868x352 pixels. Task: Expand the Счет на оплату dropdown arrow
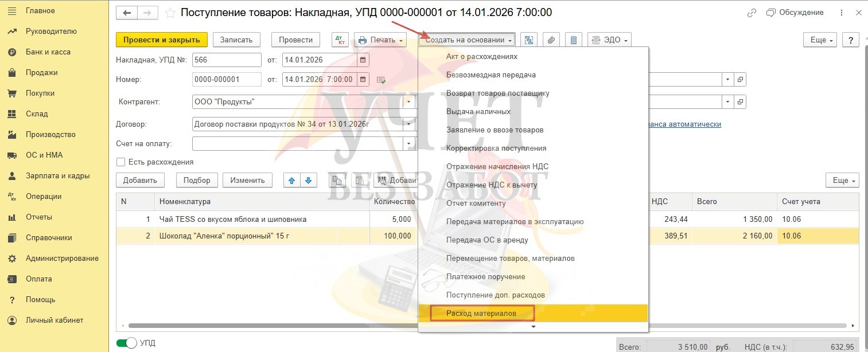click(410, 143)
